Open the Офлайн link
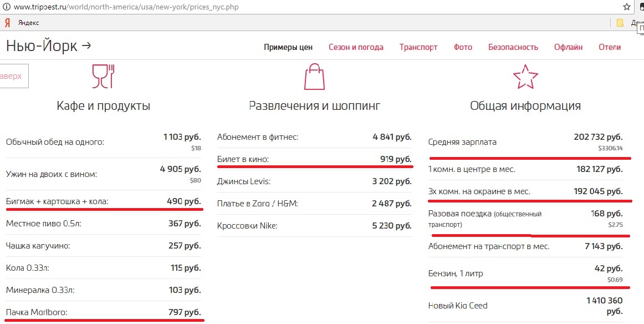 (568, 47)
